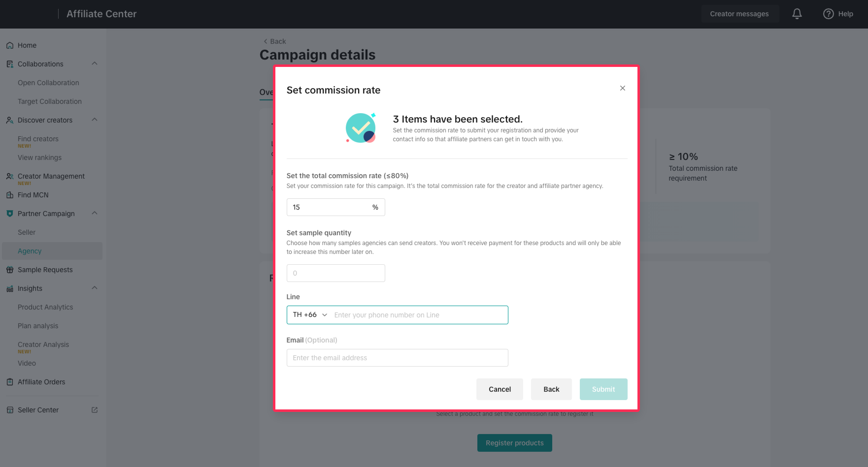Focus the sample quantity input
The image size is (868, 467).
(336, 273)
